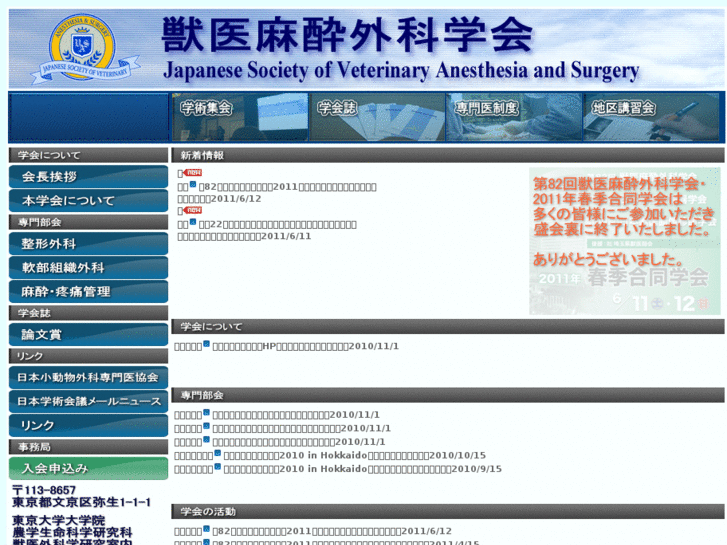Open the 2010 in Hokkaido entry dated 2010/9/15
The width and height of the screenshot is (727, 545).
click(362, 469)
